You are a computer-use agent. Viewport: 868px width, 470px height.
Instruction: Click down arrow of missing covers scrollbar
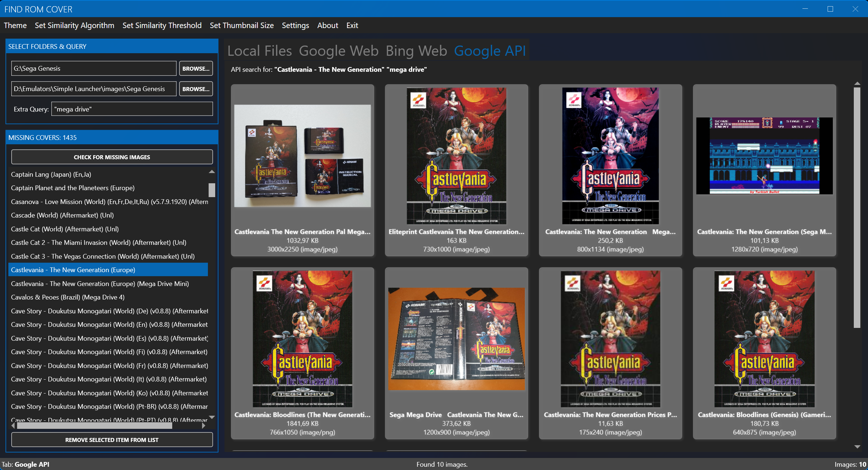pyautogui.click(x=212, y=417)
